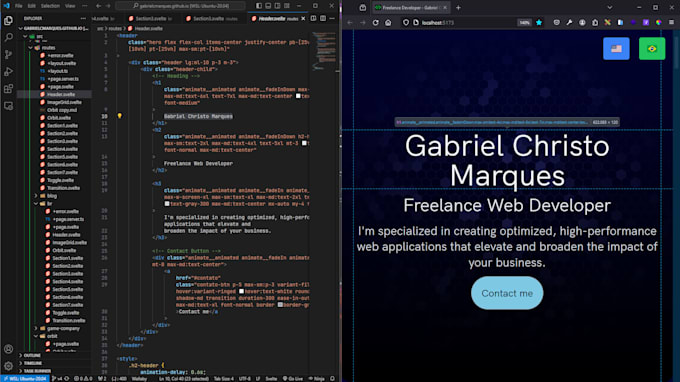
Task: Click the Contact me button
Action: 507,293
